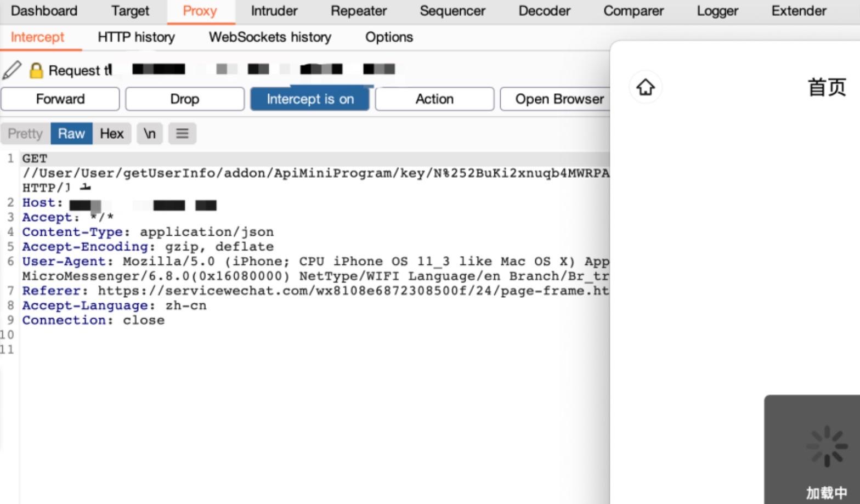This screenshot has width=860, height=504.
Task: Drop the intercepted request
Action: [184, 99]
